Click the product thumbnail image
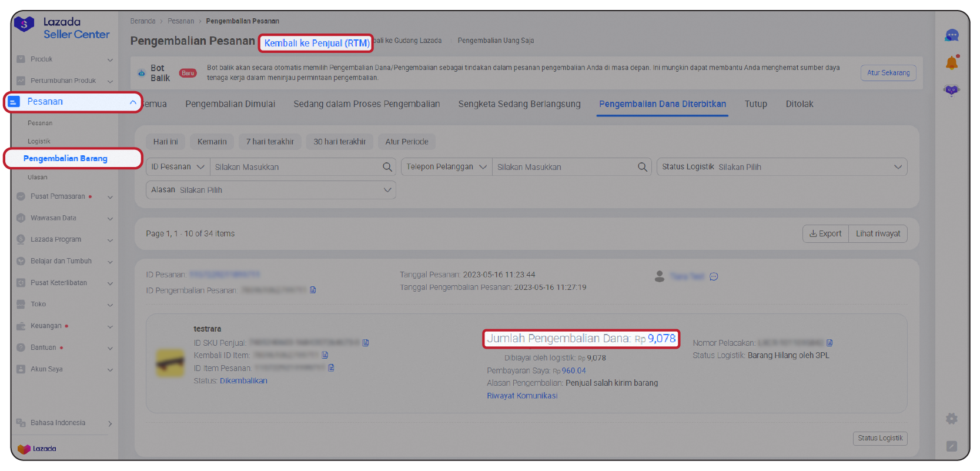Image resolution: width=980 pixels, height=471 pixels. [170, 363]
